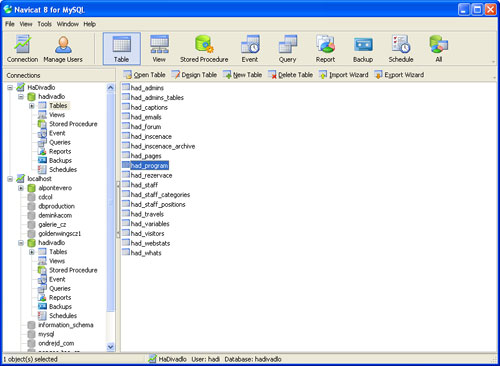500x366 pixels.
Task: Select the had_inscenace_archive table
Action: pyautogui.click(x=159, y=146)
